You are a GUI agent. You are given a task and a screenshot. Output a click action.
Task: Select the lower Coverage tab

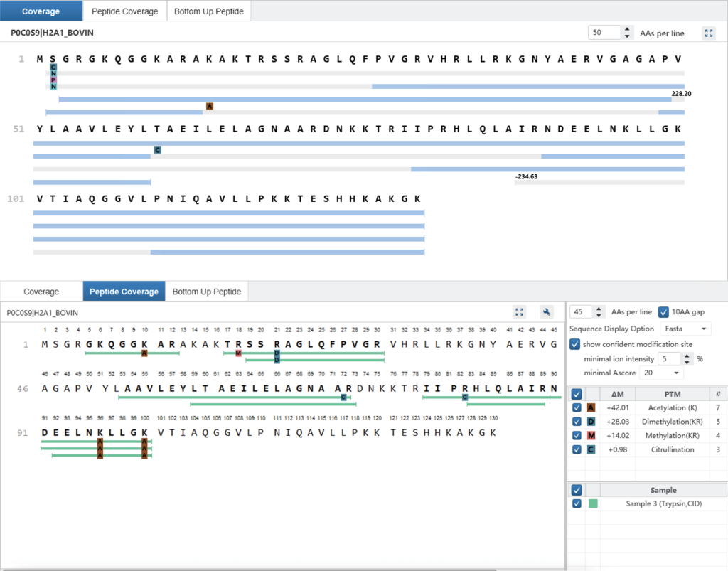[x=41, y=292]
